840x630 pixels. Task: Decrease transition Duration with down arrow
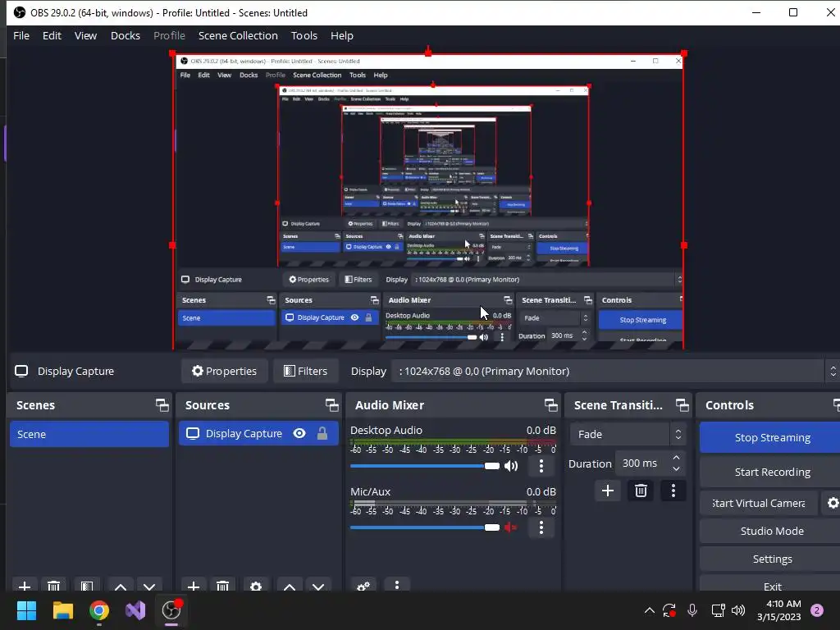click(x=676, y=469)
